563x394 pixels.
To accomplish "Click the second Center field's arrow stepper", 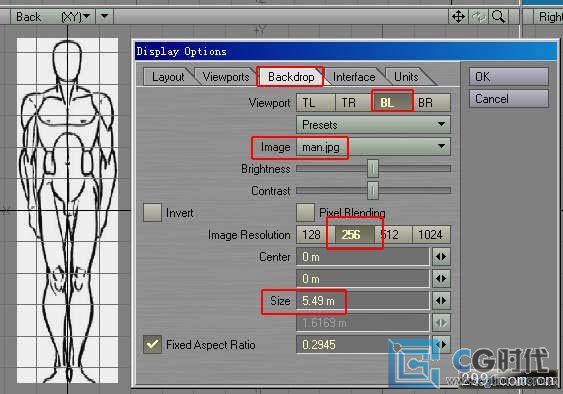I will pyautogui.click(x=441, y=279).
